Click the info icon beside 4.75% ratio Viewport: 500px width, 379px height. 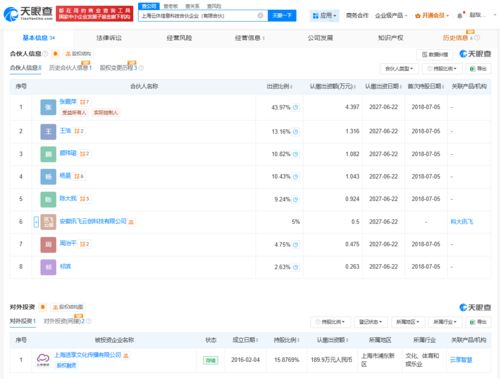point(295,245)
